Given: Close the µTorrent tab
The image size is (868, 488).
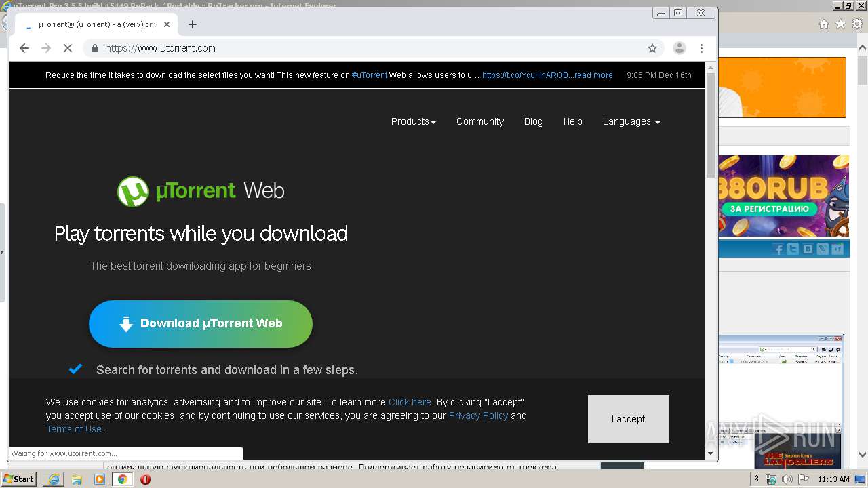Looking at the screenshot, I should [x=167, y=24].
